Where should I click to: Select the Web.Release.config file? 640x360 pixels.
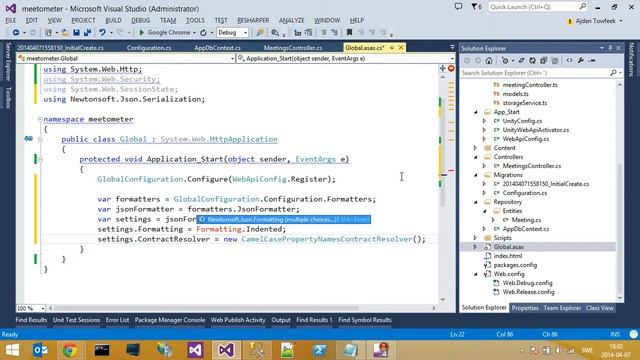pyautogui.click(x=528, y=292)
